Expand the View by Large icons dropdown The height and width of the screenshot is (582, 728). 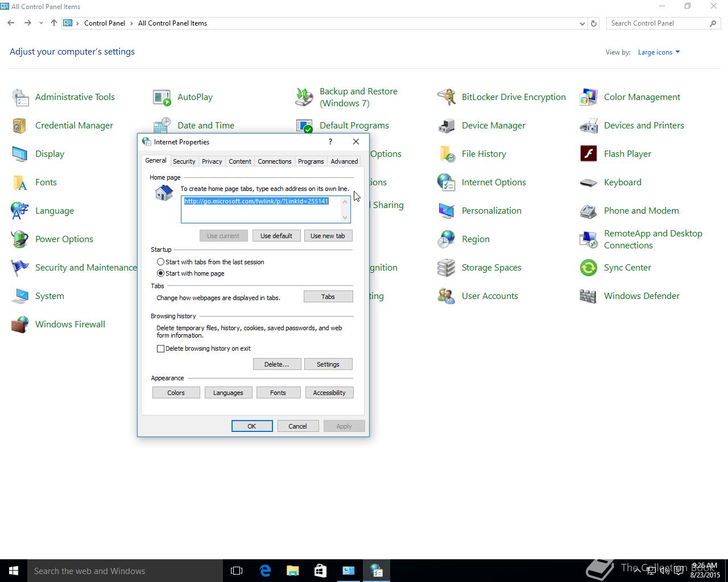click(x=659, y=52)
